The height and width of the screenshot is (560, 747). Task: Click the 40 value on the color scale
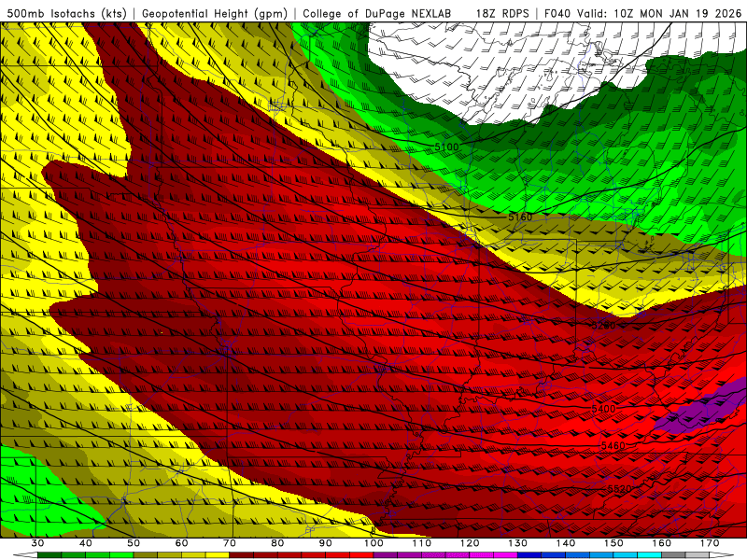click(x=86, y=543)
